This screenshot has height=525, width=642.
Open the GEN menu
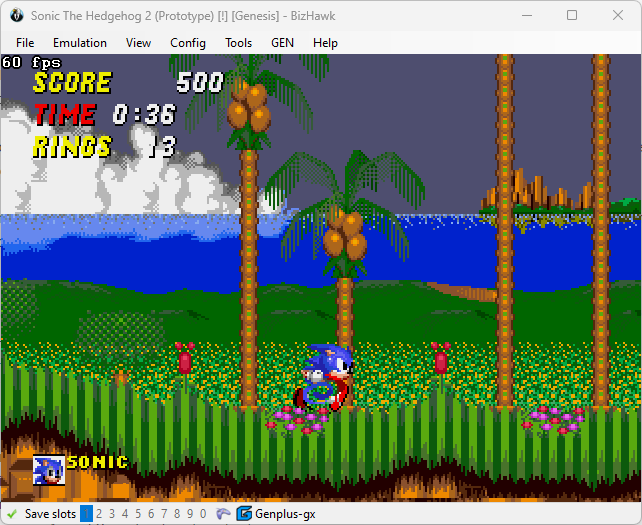283,43
